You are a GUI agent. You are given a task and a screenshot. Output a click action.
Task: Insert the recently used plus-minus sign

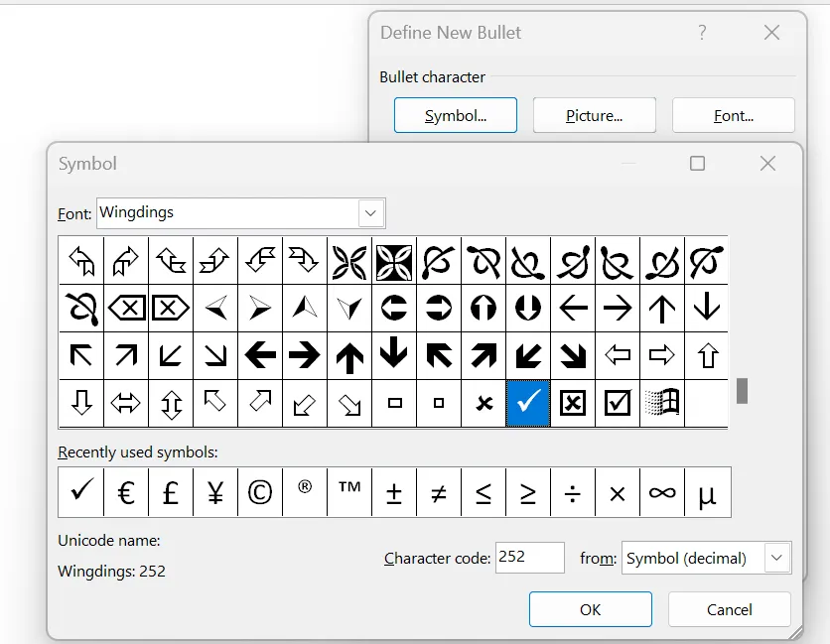click(x=394, y=492)
